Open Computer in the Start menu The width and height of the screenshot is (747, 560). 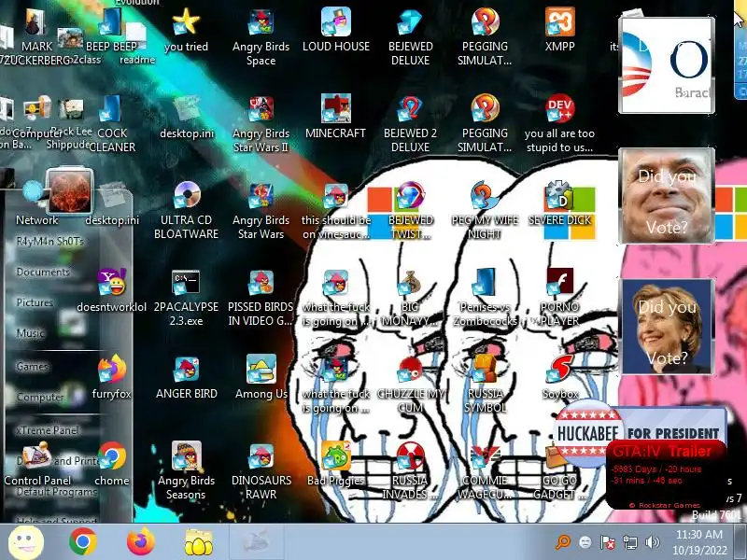click(40, 397)
